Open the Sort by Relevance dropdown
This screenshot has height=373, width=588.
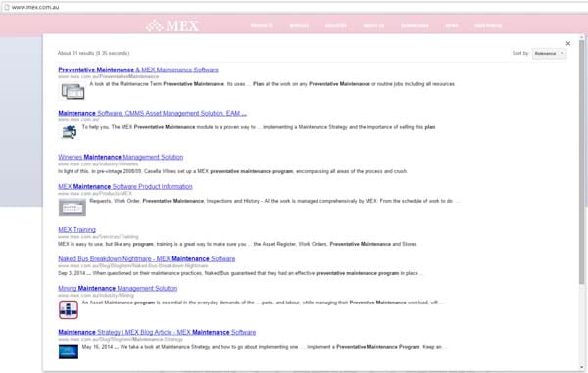point(550,54)
